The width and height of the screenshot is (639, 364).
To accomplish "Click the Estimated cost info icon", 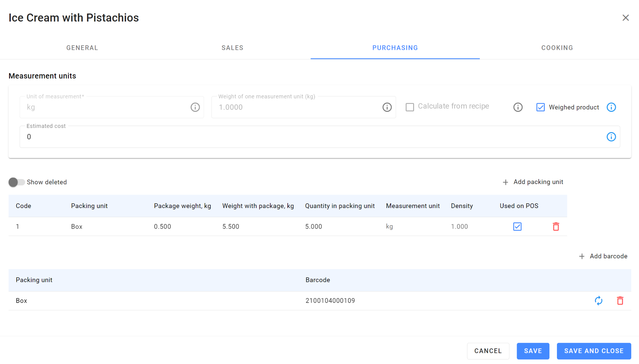I will pyautogui.click(x=611, y=137).
